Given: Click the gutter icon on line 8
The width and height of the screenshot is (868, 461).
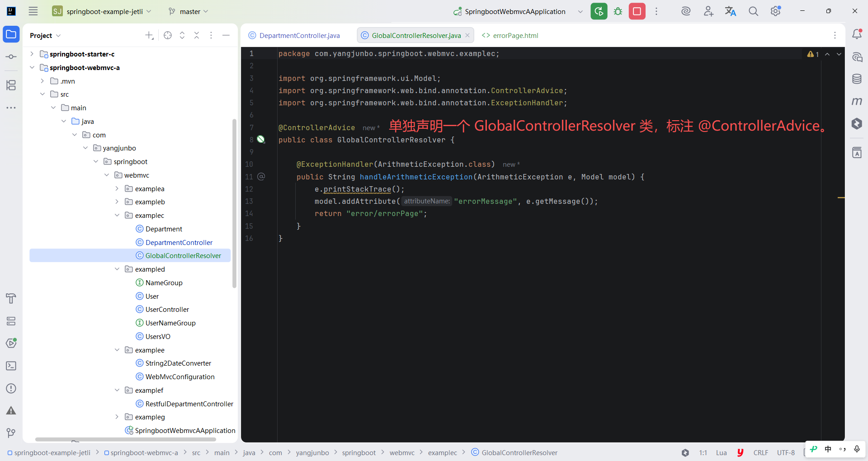Looking at the screenshot, I should click(x=261, y=139).
